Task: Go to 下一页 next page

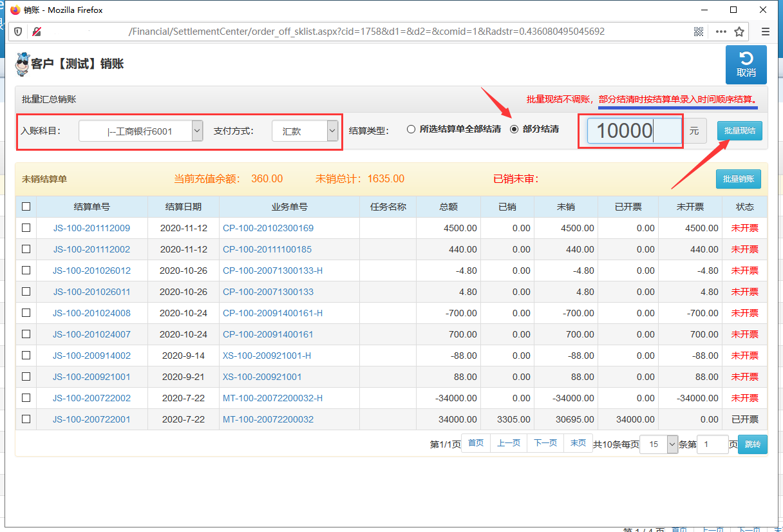Action: tap(545, 443)
